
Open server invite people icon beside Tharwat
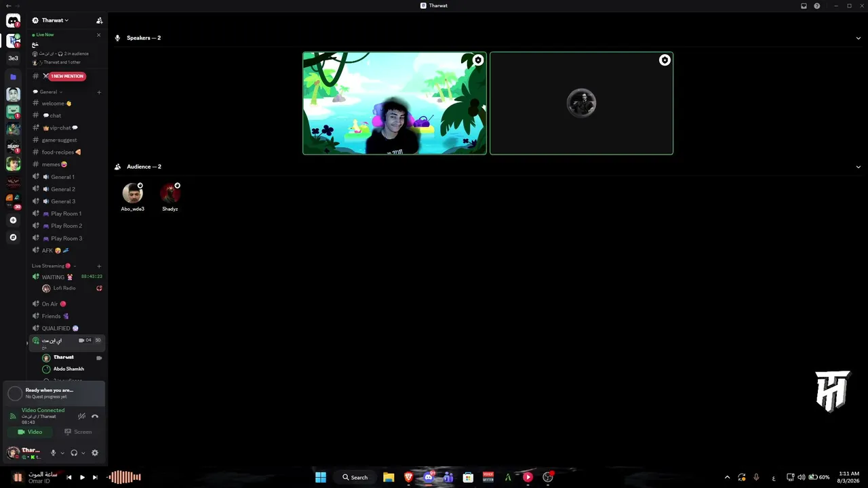(x=100, y=20)
